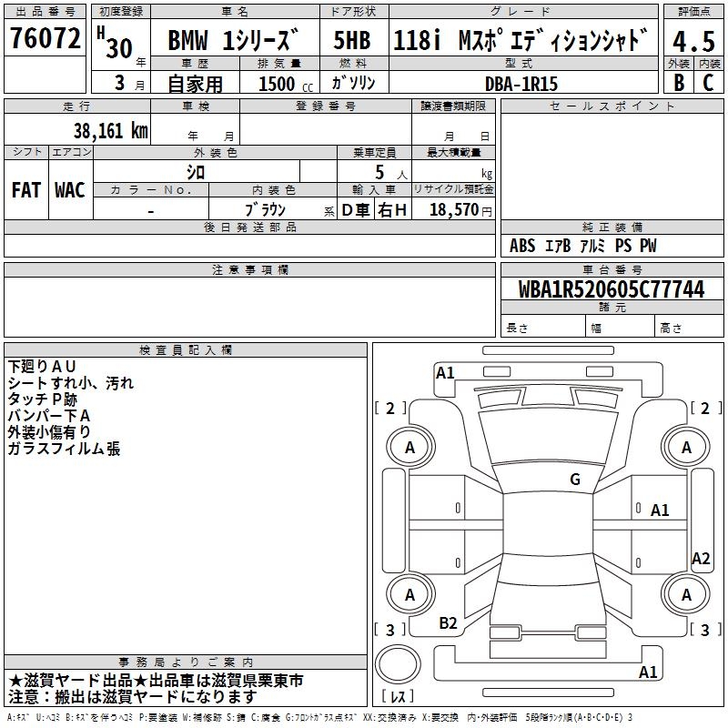Click the front-right wheel circle marked A

click(686, 447)
